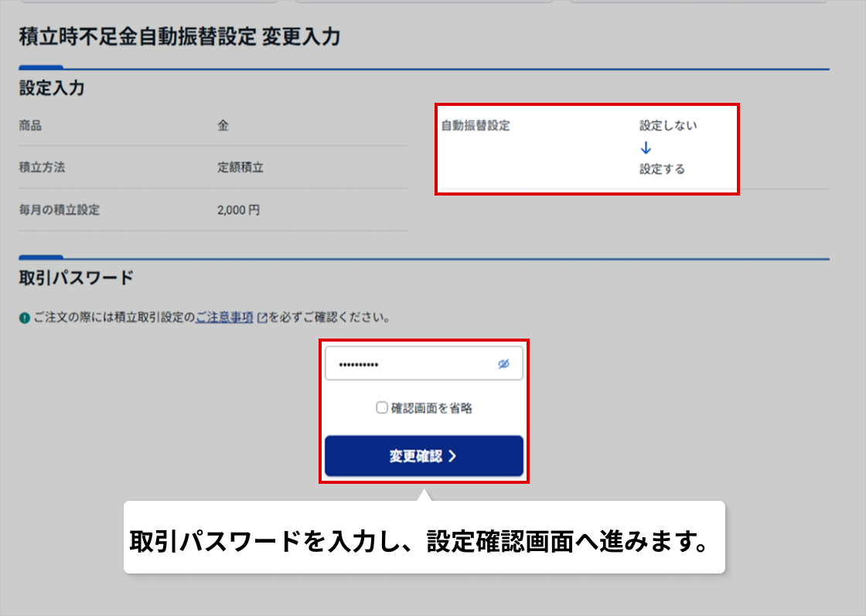Click external link icon beside ご注意事項

tap(262, 318)
